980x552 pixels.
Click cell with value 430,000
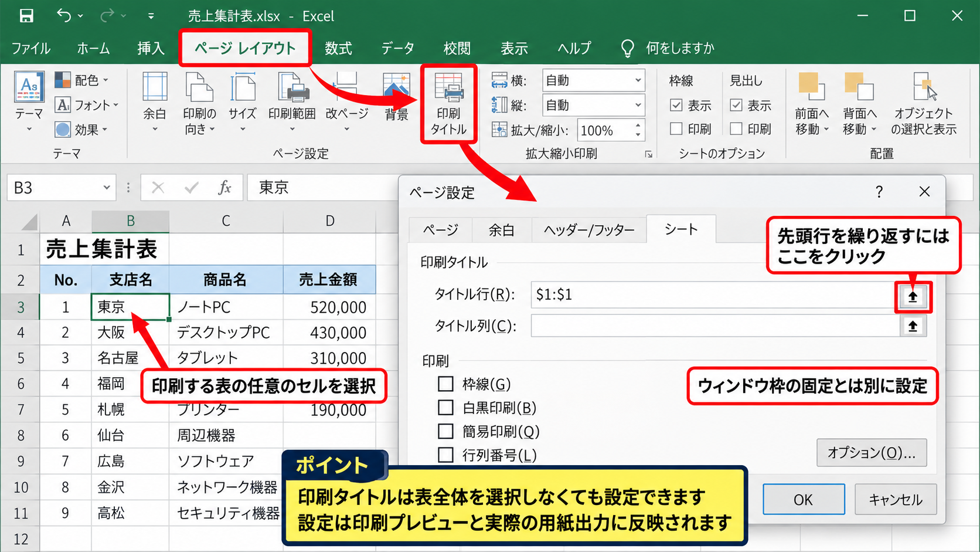[329, 333]
